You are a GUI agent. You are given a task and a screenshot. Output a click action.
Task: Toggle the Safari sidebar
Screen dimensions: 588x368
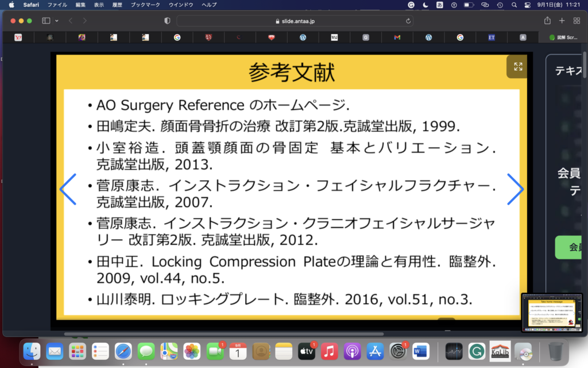(x=46, y=21)
